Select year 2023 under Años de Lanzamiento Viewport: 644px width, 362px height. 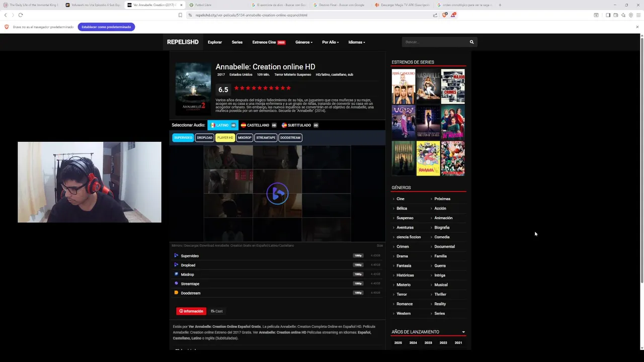(x=428, y=343)
